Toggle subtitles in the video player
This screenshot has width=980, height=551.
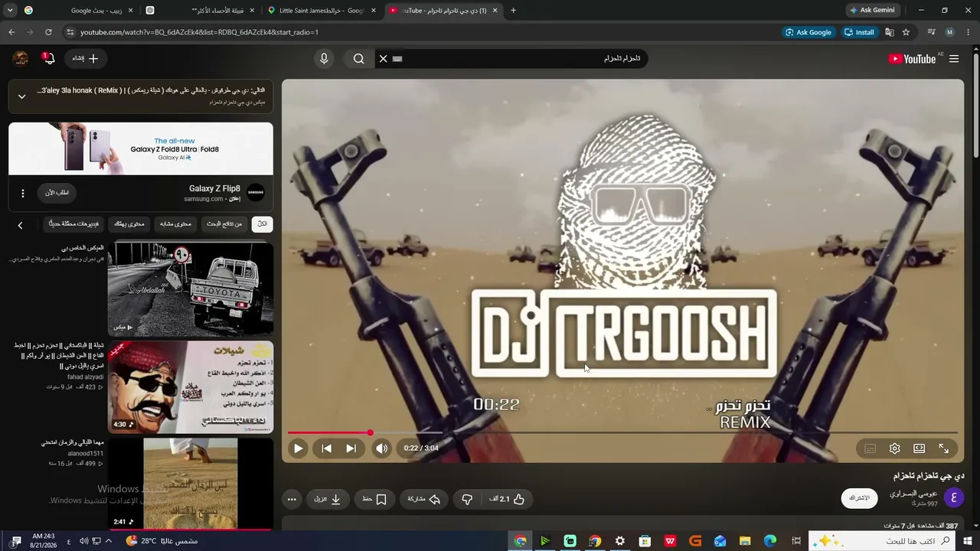870,448
